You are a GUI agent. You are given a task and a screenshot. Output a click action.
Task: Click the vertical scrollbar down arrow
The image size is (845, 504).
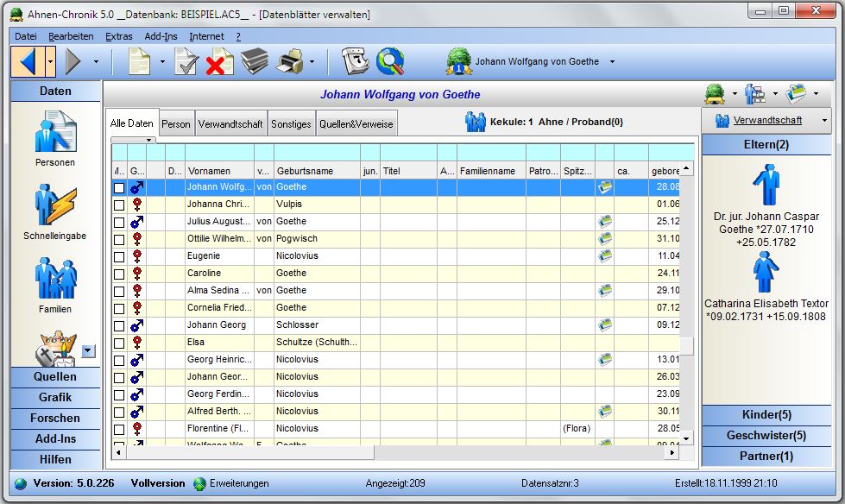coord(686,438)
